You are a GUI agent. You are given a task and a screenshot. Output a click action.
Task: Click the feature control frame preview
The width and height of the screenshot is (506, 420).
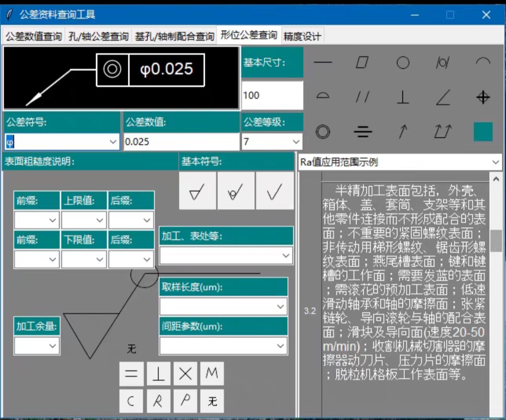[121, 77]
